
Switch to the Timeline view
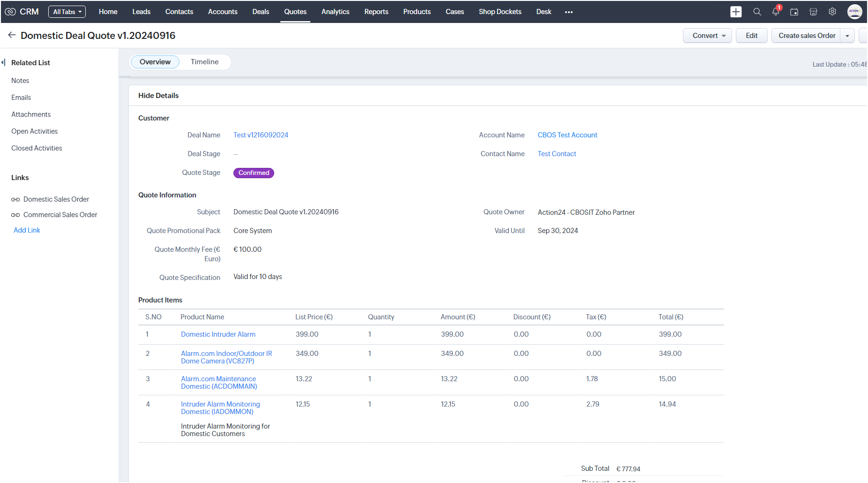204,62
